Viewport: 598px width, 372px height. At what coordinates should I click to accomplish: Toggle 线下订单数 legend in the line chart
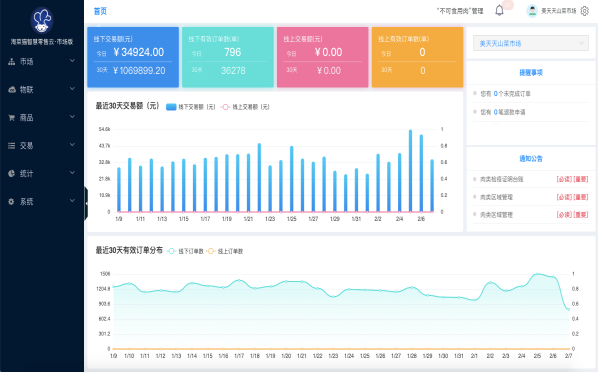(185, 251)
